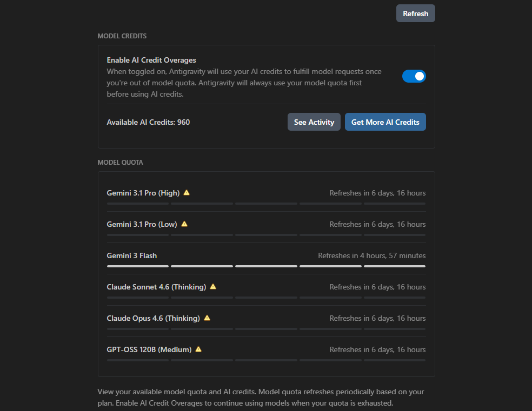Click warning triangle by Claude Sonnet 4.6 (Thinking)

[x=213, y=287]
